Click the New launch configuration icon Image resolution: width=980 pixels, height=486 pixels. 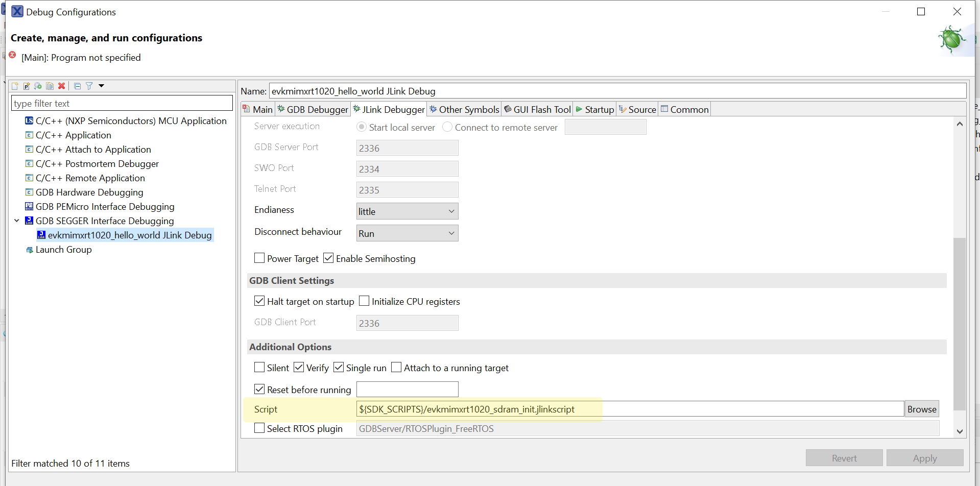coord(15,86)
